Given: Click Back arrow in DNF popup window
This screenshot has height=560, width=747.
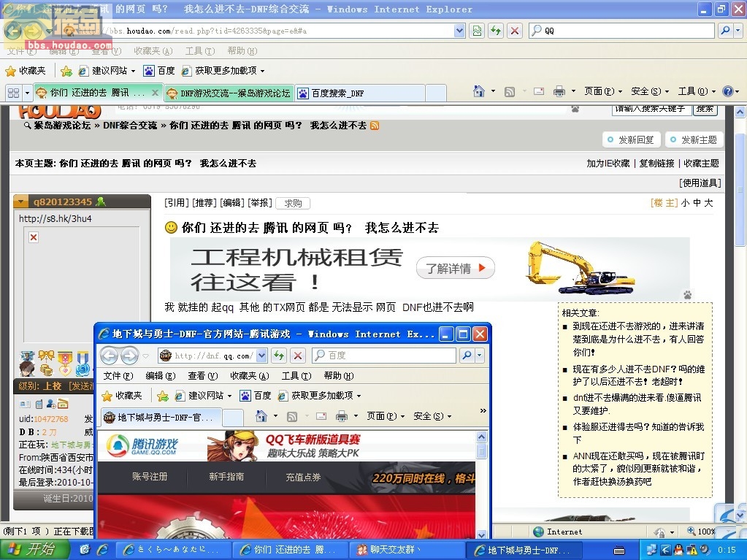Looking at the screenshot, I should [109, 356].
